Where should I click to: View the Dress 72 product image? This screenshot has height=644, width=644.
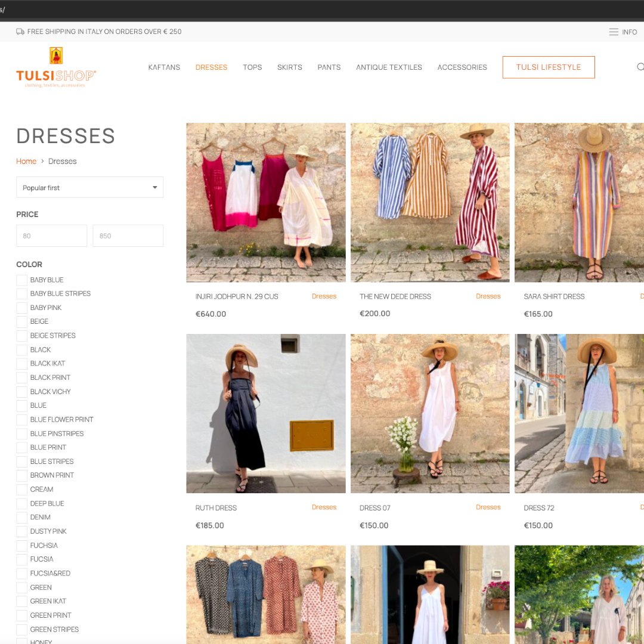(x=579, y=414)
